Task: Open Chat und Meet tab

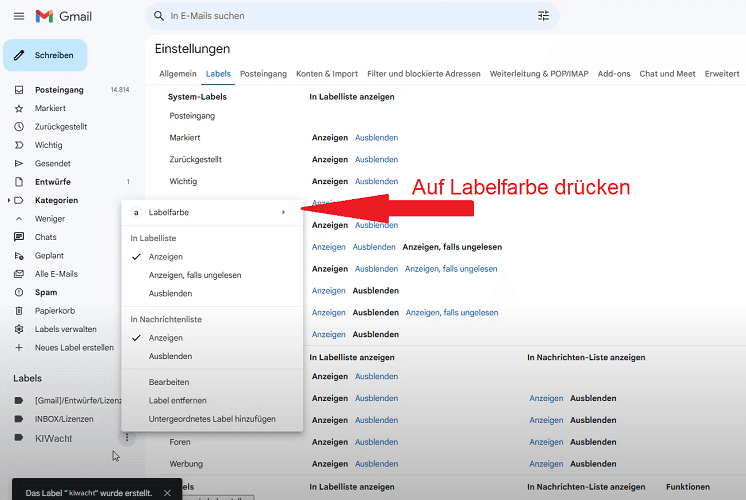Action: coord(667,74)
